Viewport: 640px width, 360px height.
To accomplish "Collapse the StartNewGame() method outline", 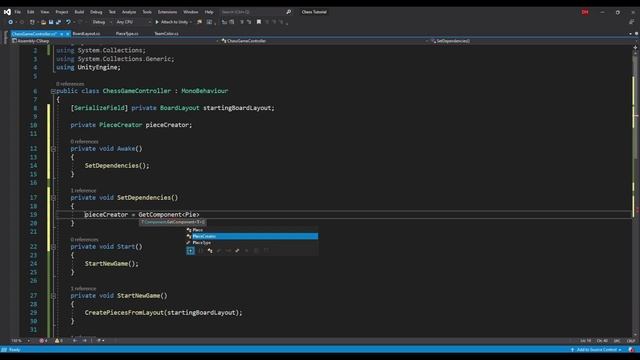I will pos(53,296).
